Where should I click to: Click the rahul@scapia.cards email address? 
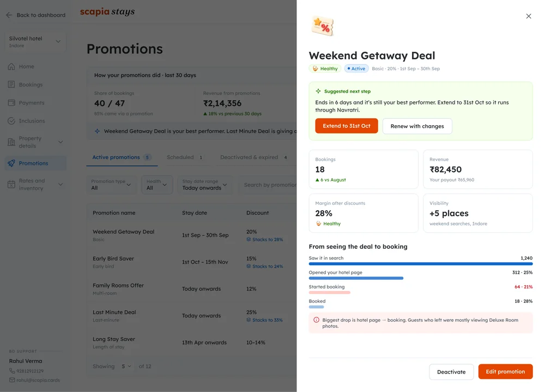[38, 380]
